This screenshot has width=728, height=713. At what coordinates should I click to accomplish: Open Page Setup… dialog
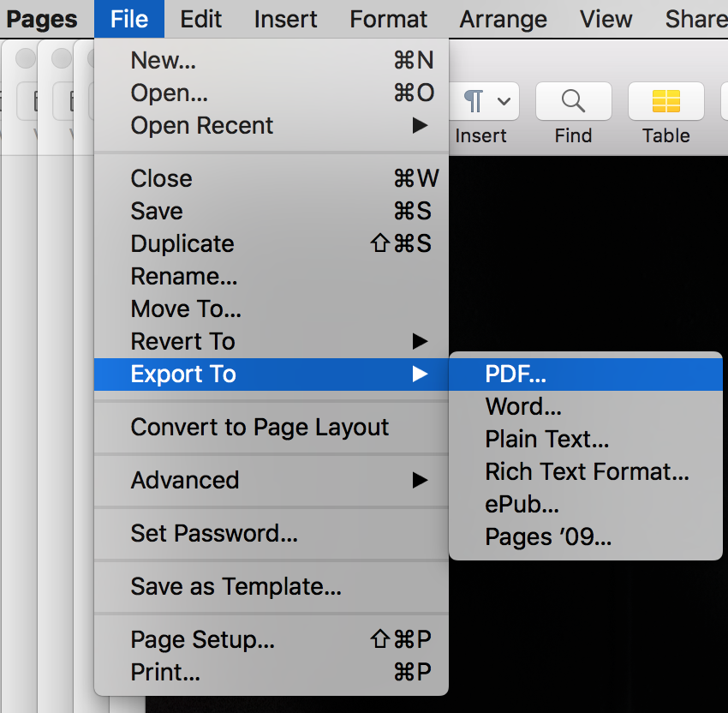202,640
